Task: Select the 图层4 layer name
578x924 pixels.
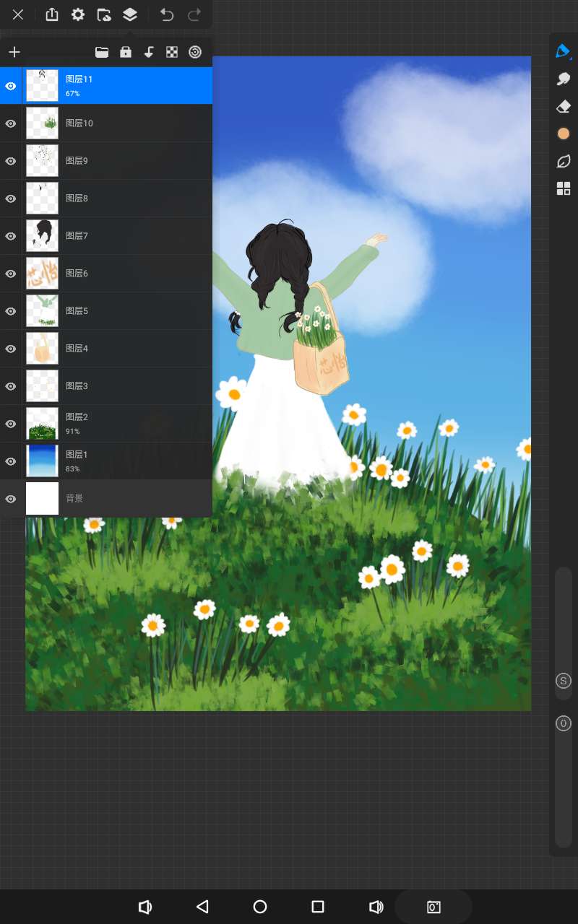Action: [x=77, y=349]
